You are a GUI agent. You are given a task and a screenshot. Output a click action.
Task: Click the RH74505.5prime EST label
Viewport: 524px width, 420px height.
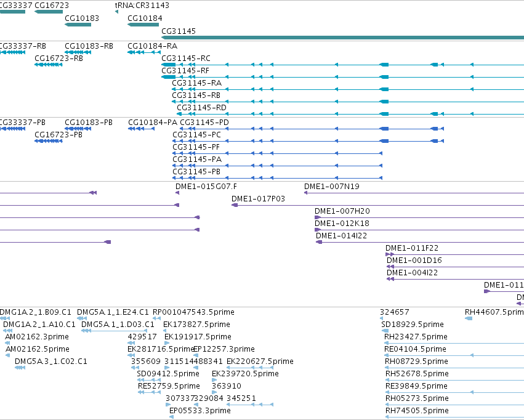(x=417, y=411)
